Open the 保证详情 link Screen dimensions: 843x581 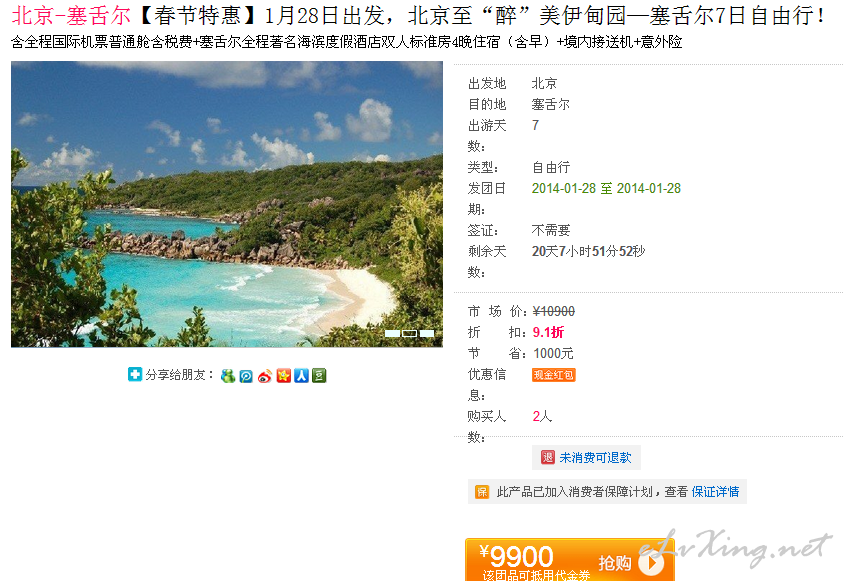[715, 492]
